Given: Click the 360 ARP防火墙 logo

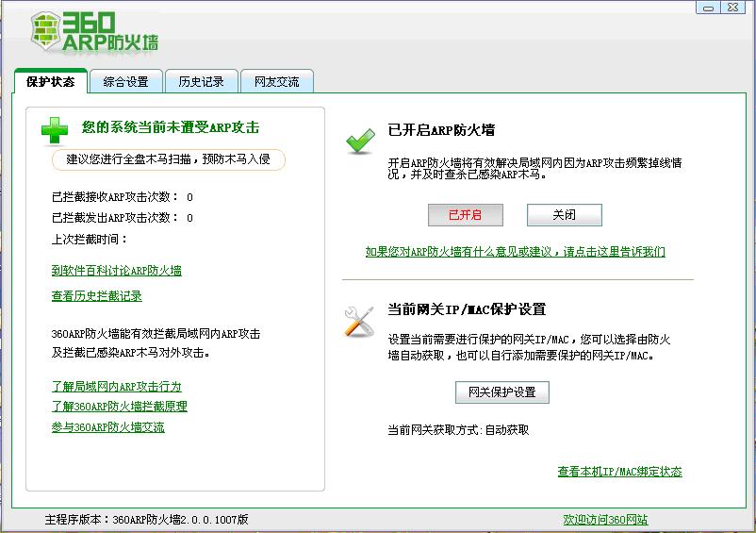Looking at the screenshot, I should [94, 32].
